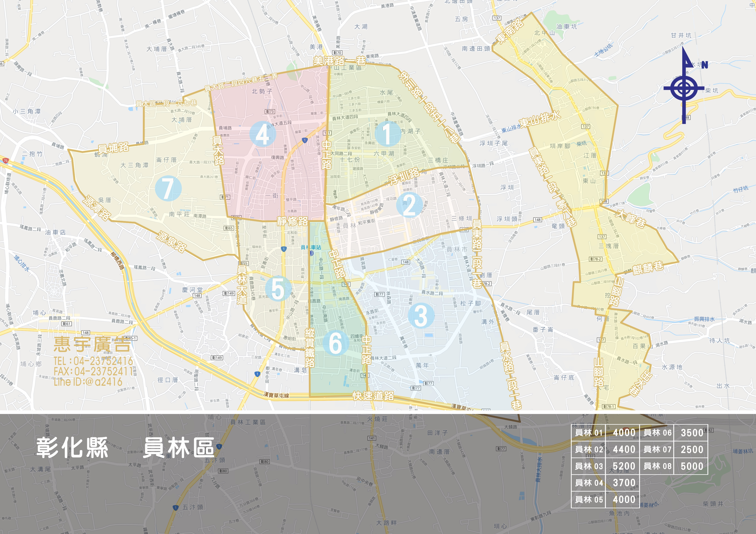Click the 埔心鄉 place name
The width and height of the screenshot is (756, 534).
[x=31, y=364]
